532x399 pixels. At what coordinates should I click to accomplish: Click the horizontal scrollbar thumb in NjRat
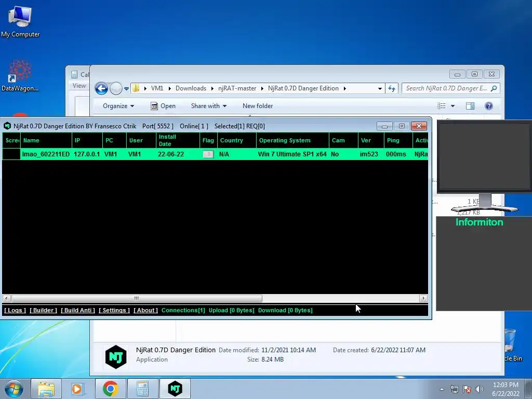tap(137, 298)
